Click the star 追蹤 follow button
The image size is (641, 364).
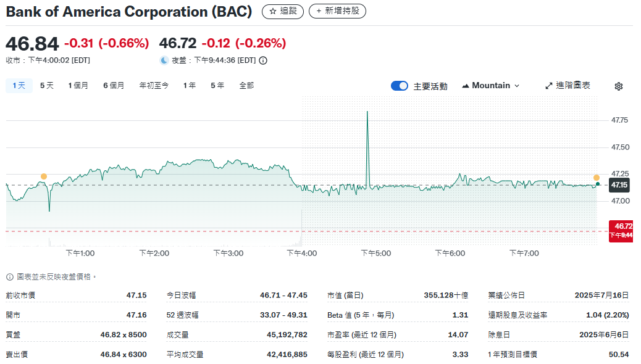coord(283,12)
